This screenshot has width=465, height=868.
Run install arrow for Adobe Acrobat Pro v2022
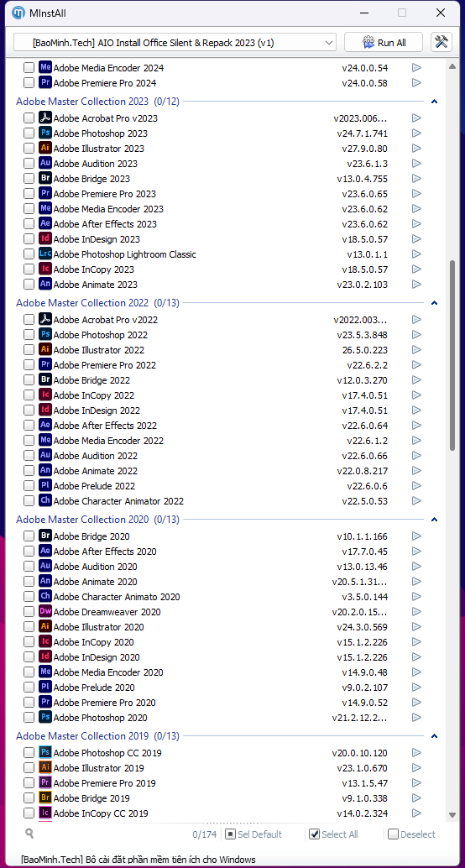click(417, 319)
